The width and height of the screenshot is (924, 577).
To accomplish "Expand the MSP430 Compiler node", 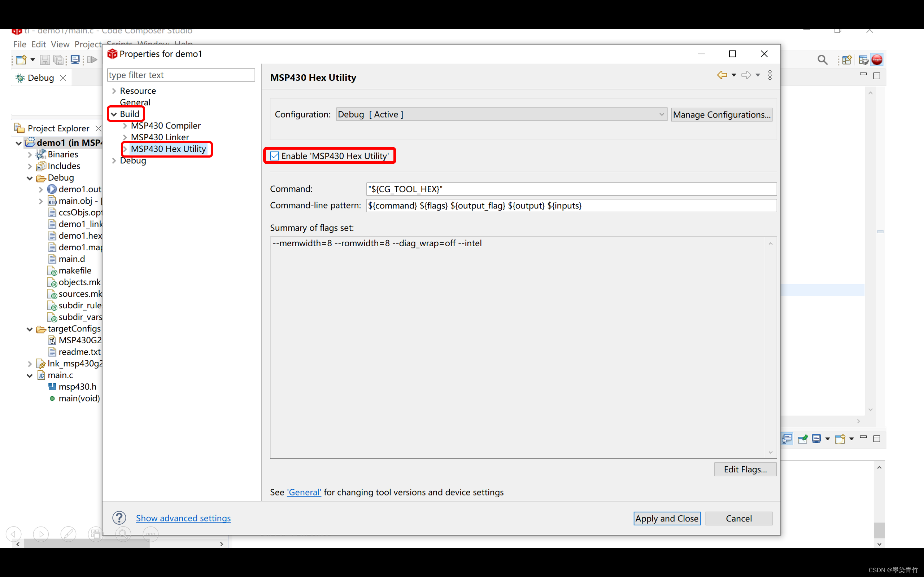I will point(125,125).
